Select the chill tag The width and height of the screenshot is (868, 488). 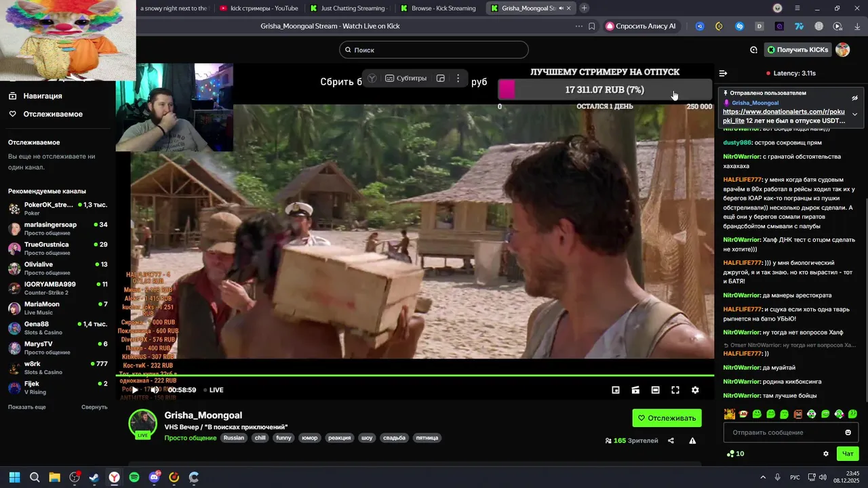pos(260,438)
